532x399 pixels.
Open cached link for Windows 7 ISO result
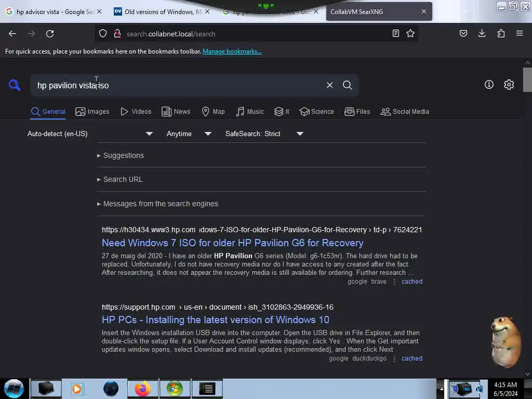(x=412, y=282)
